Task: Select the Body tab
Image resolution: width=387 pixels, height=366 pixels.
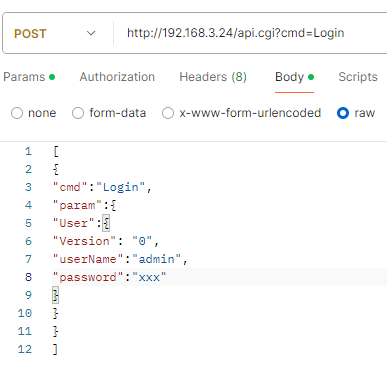Action: click(294, 77)
